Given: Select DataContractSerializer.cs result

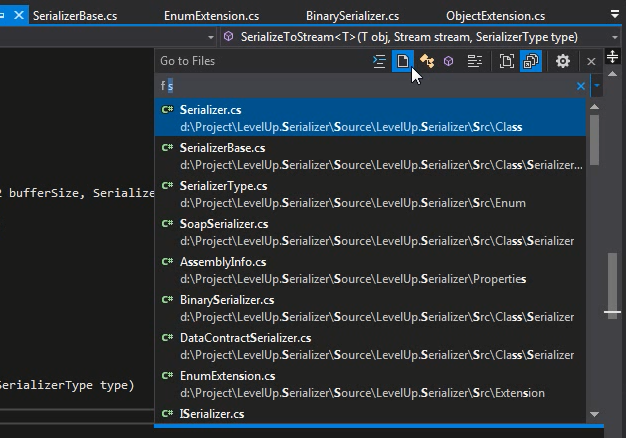Looking at the screenshot, I should [370, 346].
